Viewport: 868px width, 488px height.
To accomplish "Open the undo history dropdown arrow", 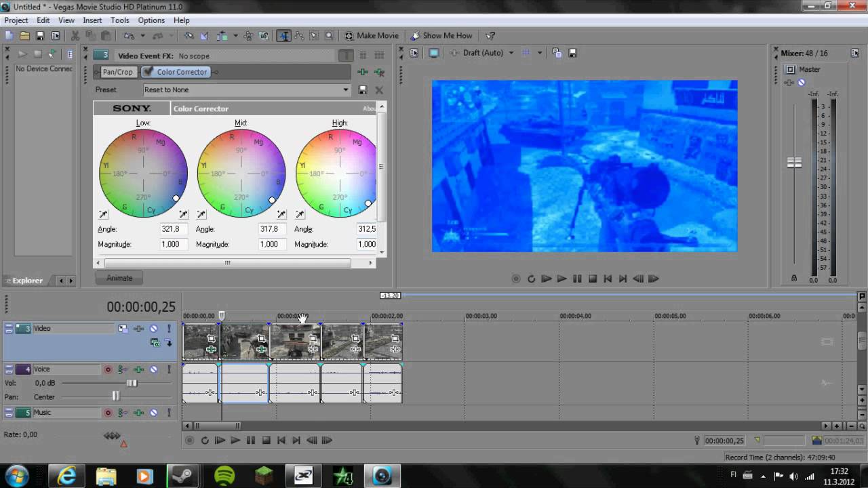I will coord(142,35).
